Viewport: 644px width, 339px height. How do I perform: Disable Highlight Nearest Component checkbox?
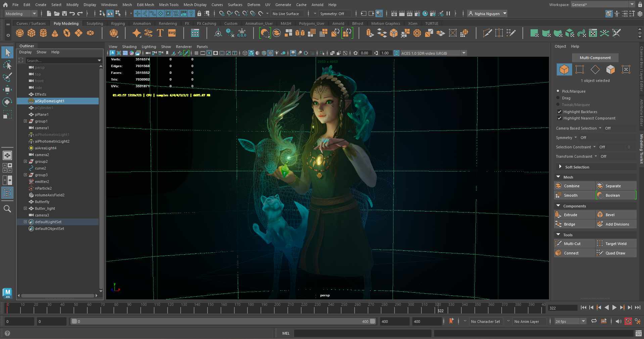pos(559,118)
